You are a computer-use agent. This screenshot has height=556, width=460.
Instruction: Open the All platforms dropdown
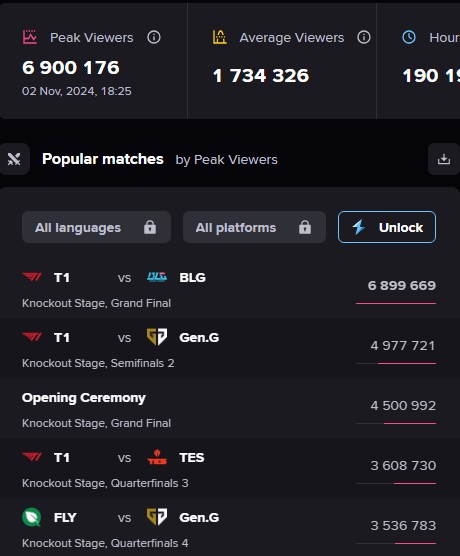point(254,227)
